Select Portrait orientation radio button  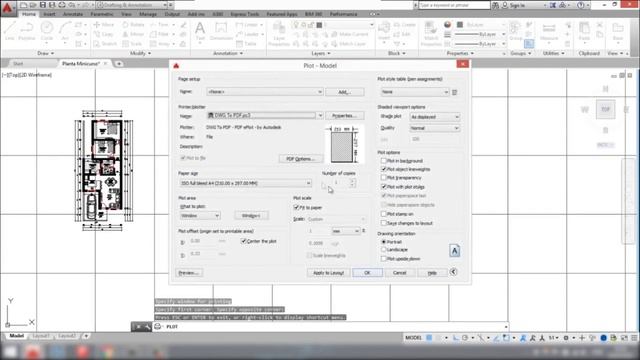pyautogui.click(x=384, y=242)
